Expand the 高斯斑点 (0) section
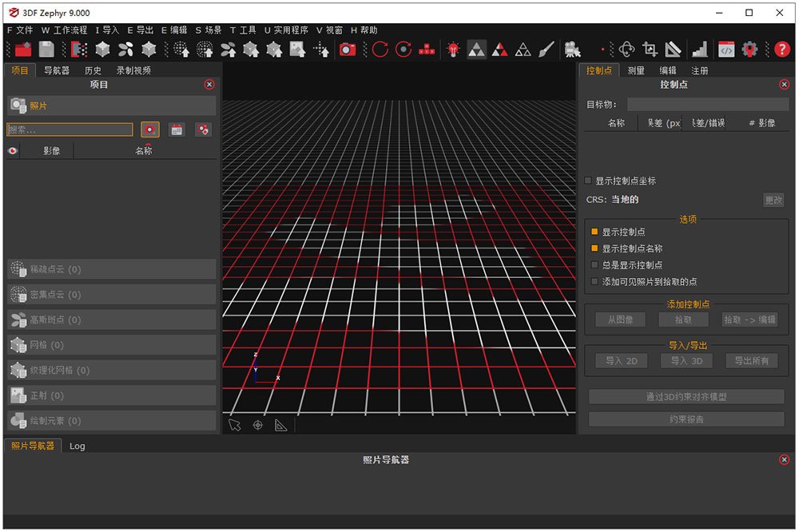The width and height of the screenshot is (799, 532). pyautogui.click(x=112, y=320)
